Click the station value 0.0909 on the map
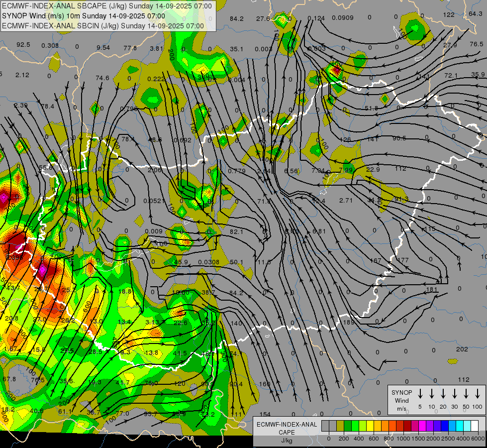The height and width of the screenshot is (448, 487). click(343, 17)
